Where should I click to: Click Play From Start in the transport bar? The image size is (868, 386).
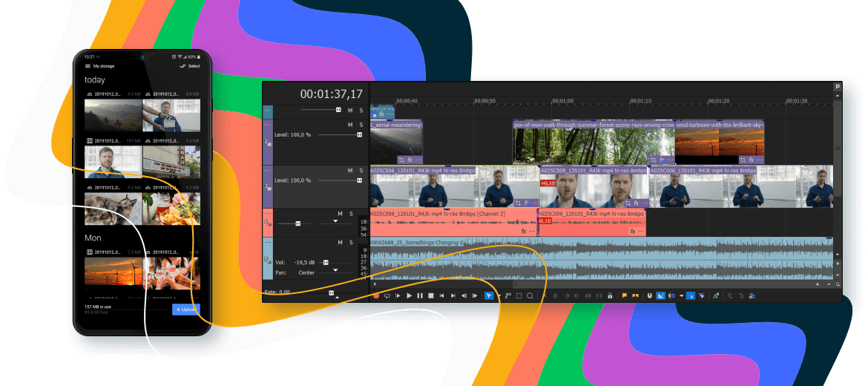tap(398, 295)
